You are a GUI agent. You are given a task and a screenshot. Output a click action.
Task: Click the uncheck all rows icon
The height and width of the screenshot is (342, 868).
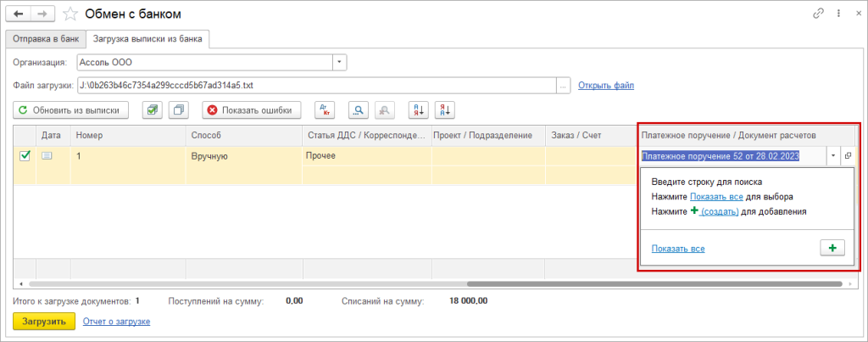point(178,110)
